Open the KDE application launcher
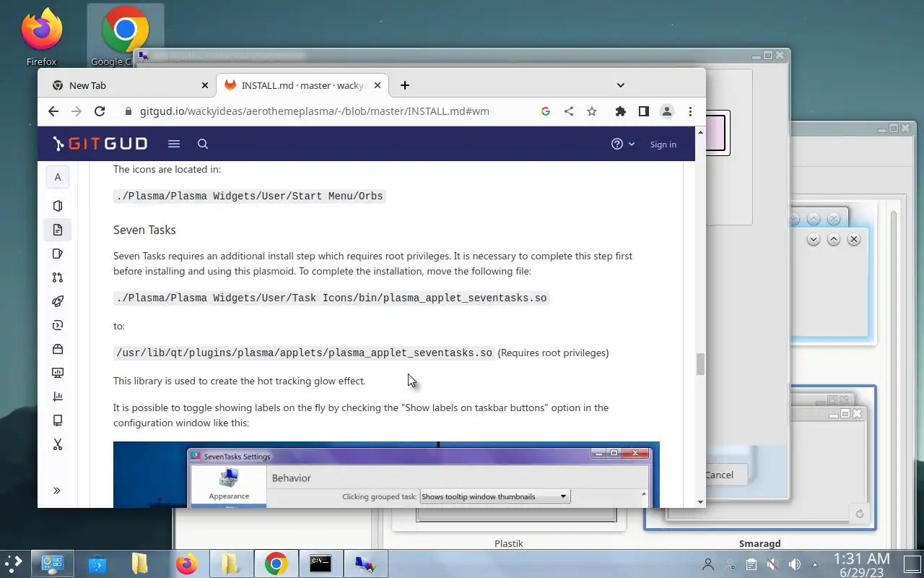This screenshot has height=578, width=924. click(14, 564)
